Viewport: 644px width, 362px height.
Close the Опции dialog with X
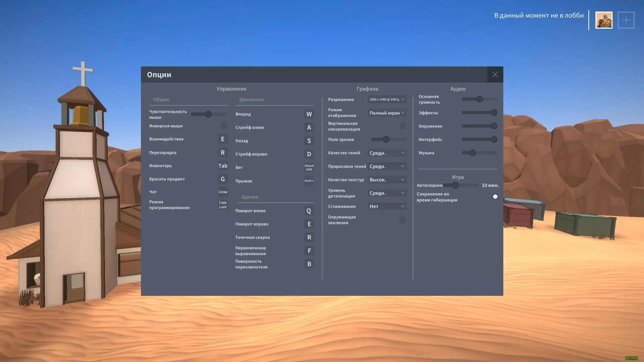tap(495, 74)
